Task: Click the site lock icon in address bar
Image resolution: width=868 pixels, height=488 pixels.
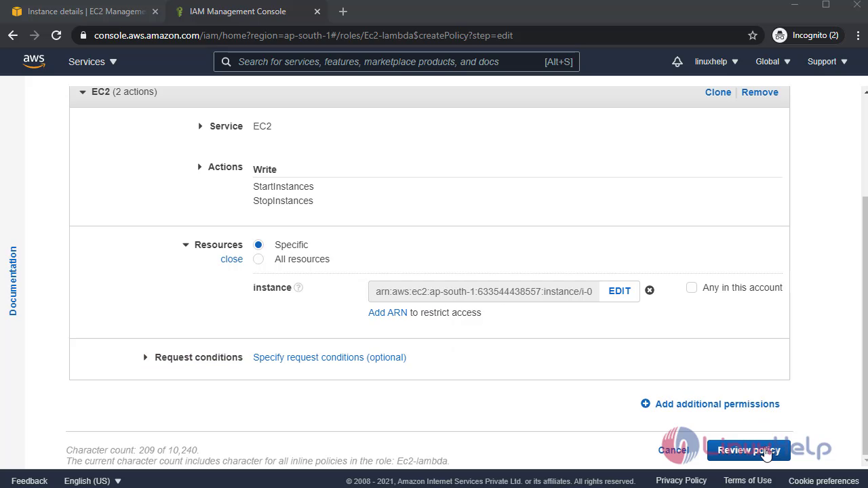Action: tap(83, 35)
